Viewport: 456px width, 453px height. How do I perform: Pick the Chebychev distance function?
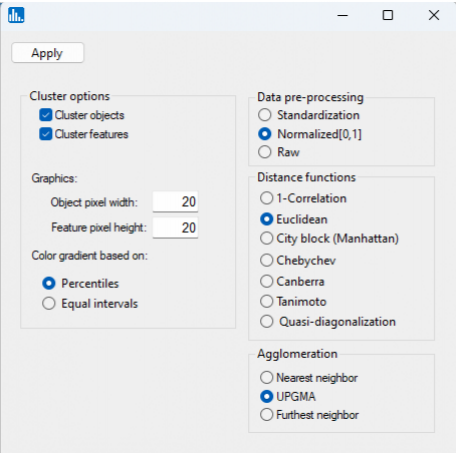pyautogui.click(x=266, y=260)
